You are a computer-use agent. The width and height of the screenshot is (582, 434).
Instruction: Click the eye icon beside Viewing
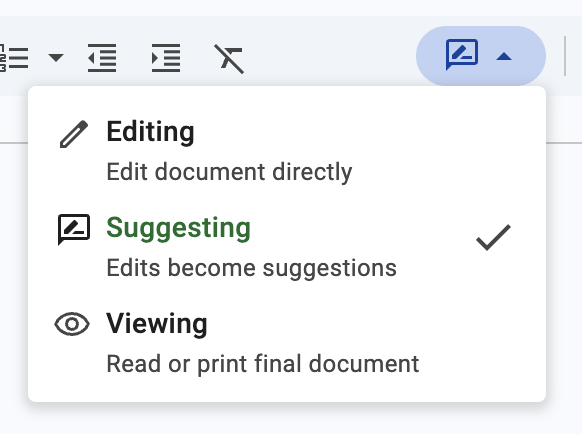[72, 324]
